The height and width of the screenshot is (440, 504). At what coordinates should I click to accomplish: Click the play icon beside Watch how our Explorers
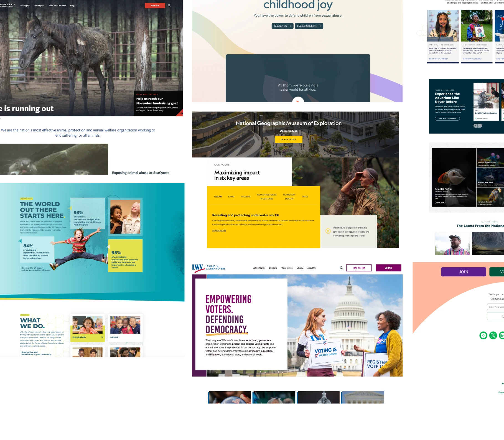(x=328, y=231)
